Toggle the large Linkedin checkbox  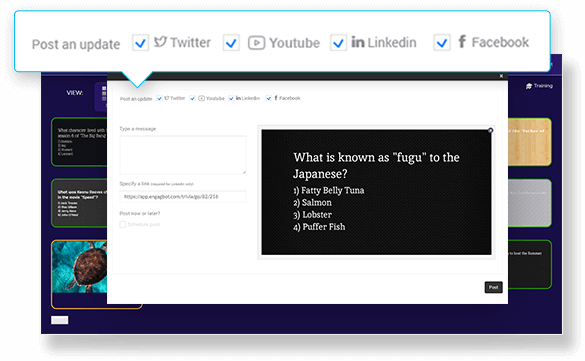[338, 43]
